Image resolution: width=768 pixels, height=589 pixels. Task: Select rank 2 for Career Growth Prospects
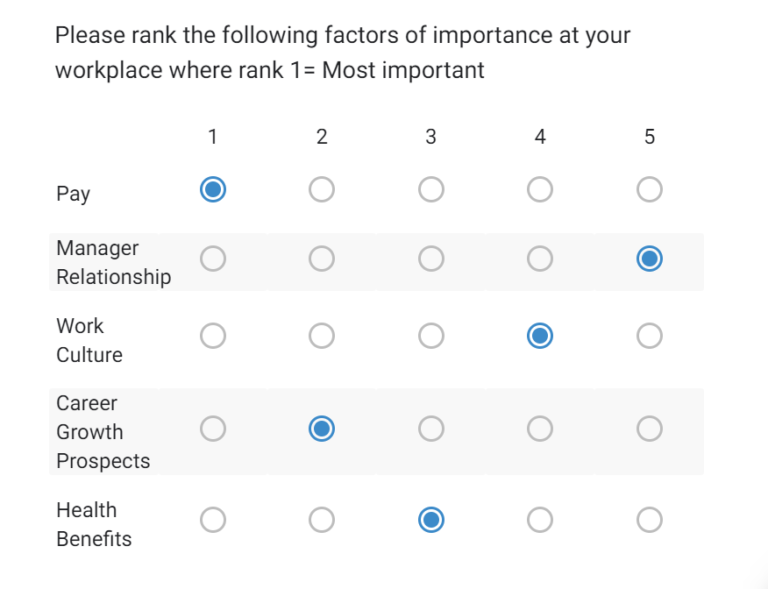click(x=321, y=429)
